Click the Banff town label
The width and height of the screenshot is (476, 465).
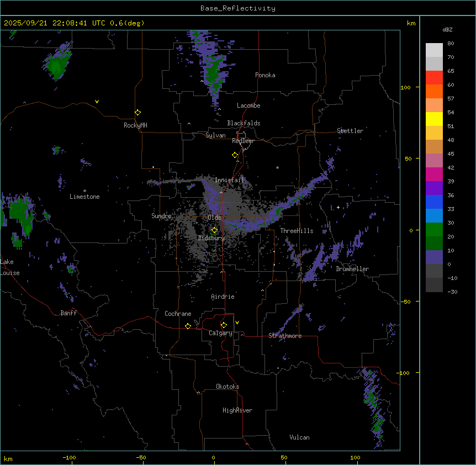pos(68,313)
